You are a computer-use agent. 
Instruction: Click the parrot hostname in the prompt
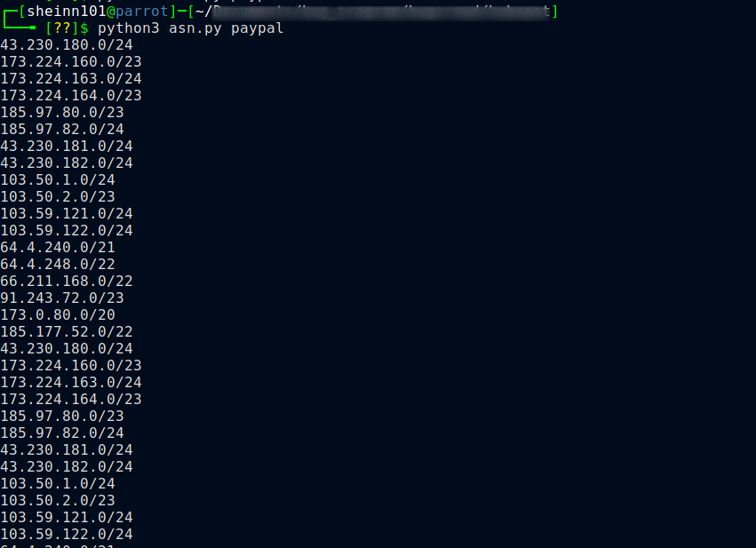(x=142, y=12)
